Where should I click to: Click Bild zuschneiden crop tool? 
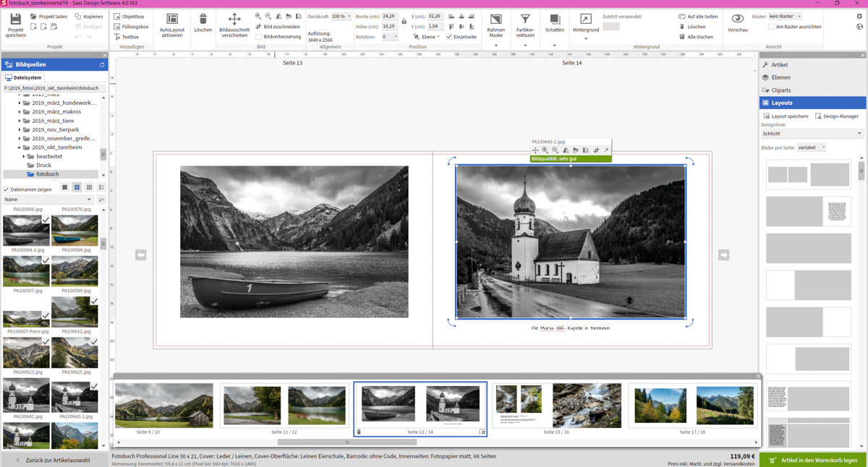[278, 27]
